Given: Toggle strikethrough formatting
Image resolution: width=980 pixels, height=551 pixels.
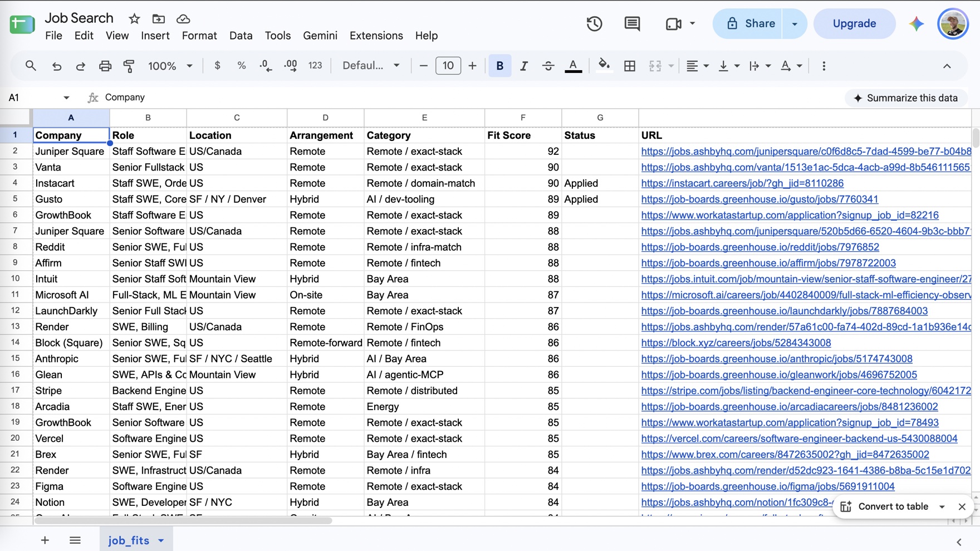Looking at the screenshot, I should [x=548, y=66].
